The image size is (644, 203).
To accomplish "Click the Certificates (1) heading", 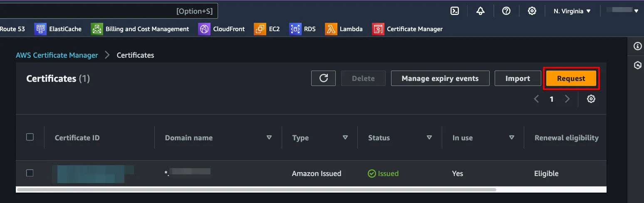I will coord(58,78).
